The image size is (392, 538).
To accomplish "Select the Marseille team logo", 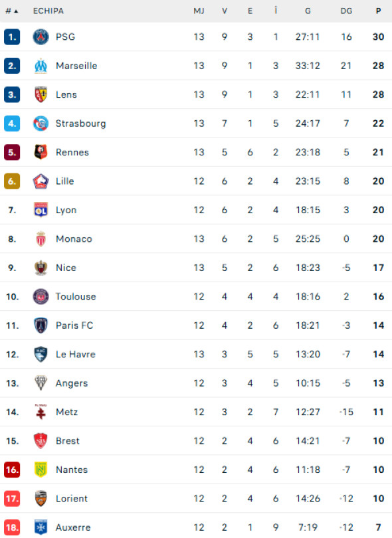I will point(40,66).
